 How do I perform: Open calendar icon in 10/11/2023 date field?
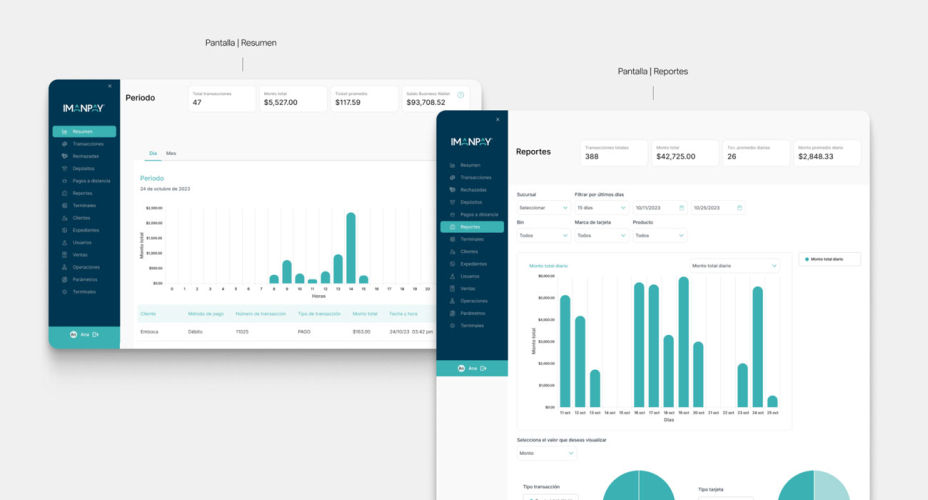tap(681, 207)
